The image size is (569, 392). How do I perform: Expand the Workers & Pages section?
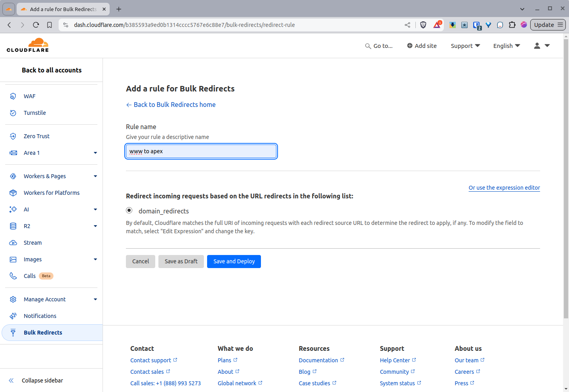click(x=45, y=176)
